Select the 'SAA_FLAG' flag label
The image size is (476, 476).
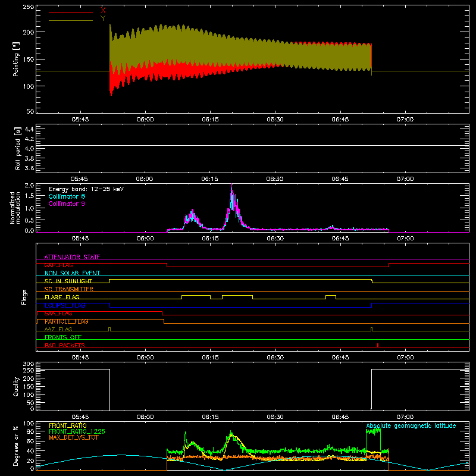click(58, 314)
